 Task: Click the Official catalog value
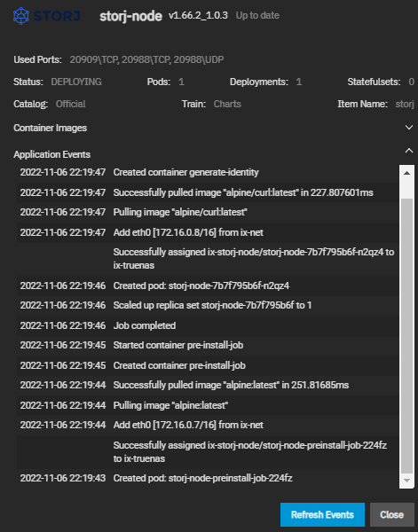[x=71, y=104]
